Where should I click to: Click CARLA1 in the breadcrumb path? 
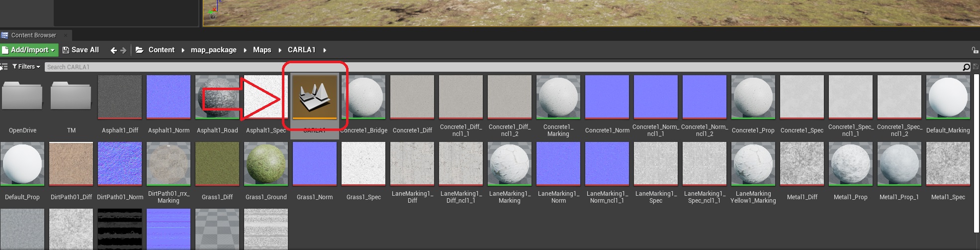point(301,50)
